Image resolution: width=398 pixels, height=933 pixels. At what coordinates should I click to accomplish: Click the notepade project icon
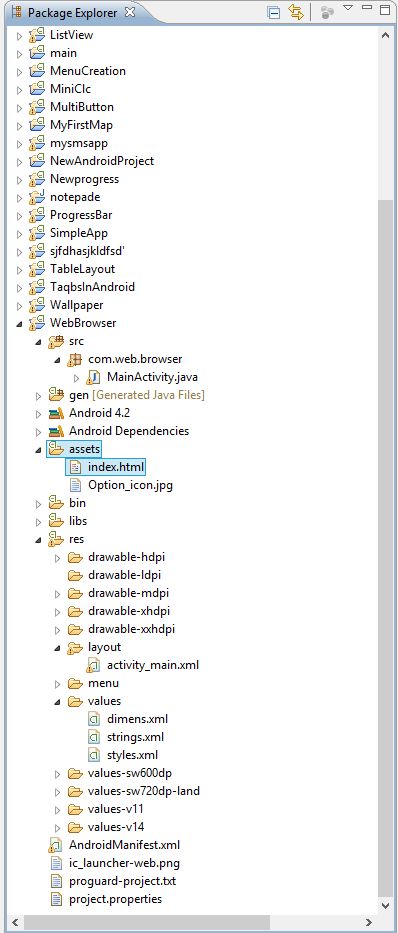(37, 197)
